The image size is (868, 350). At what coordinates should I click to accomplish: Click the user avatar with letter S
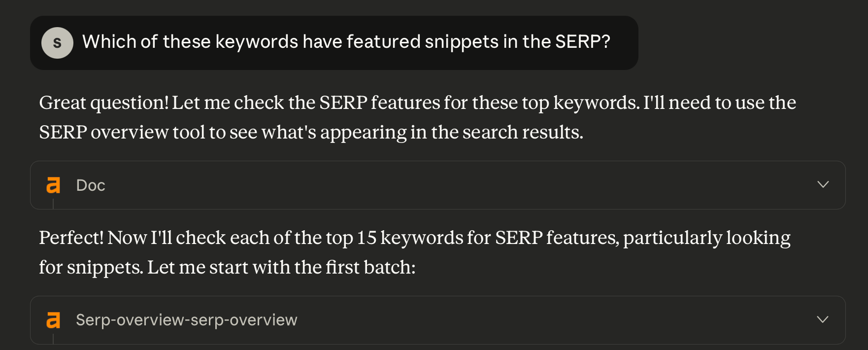[x=57, y=43]
